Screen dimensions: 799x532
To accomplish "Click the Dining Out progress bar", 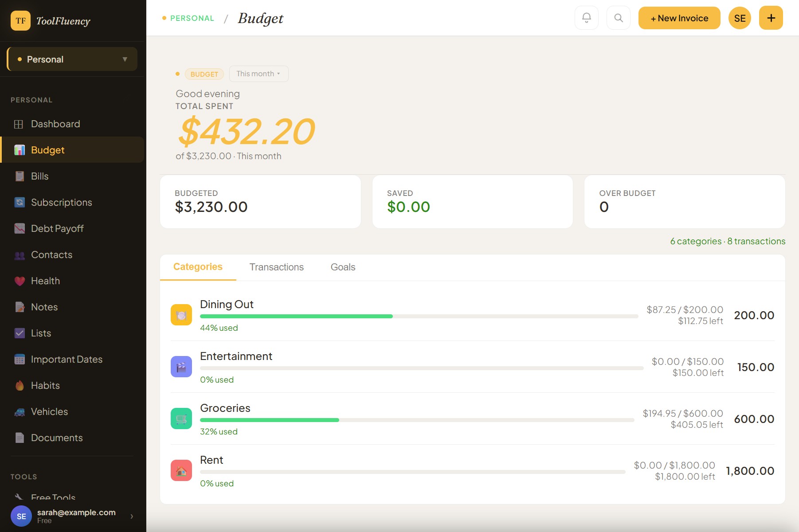I will pyautogui.click(x=419, y=316).
